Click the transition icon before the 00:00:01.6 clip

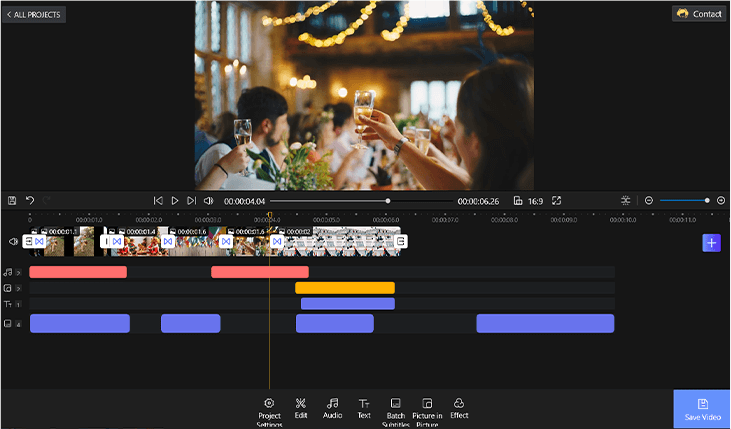(x=168, y=241)
